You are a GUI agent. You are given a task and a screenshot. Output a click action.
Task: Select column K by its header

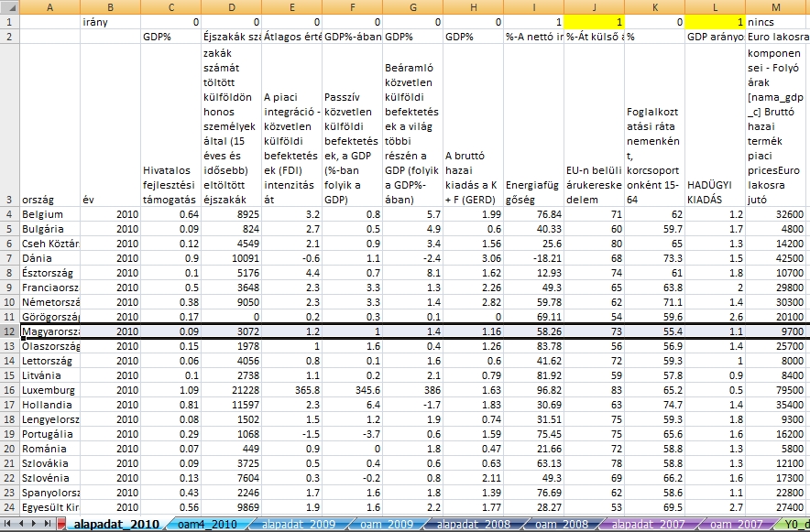pos(653,6)
